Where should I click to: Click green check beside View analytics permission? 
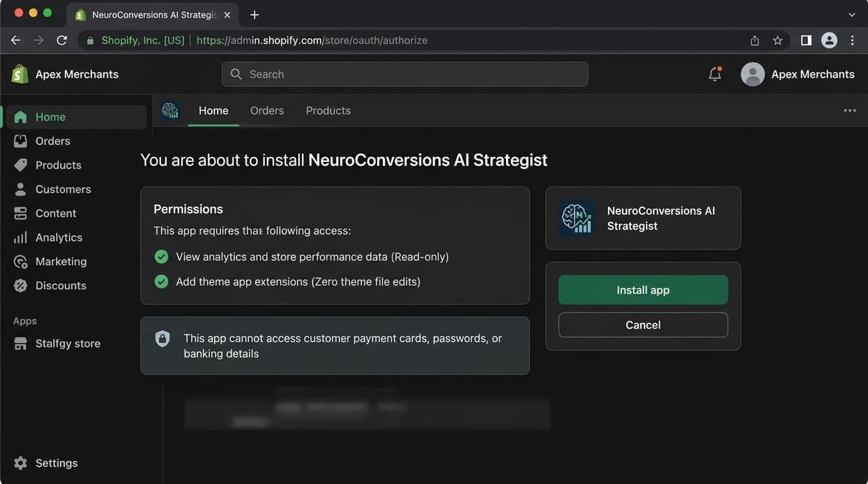(161, 256)
